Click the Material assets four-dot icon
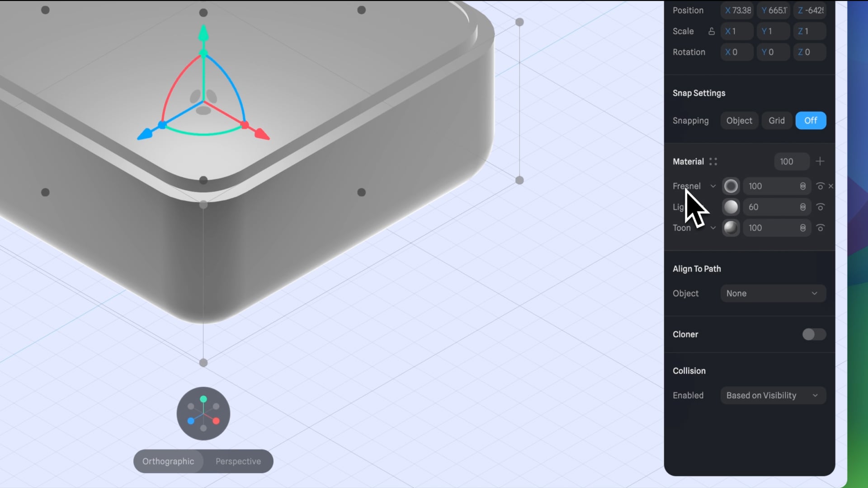The height and width of the screenshot is (488, 868). tap(713, 161)
